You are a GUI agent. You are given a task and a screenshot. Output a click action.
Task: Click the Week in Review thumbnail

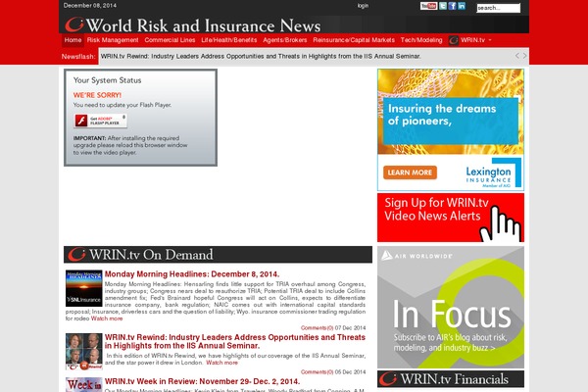84,384
